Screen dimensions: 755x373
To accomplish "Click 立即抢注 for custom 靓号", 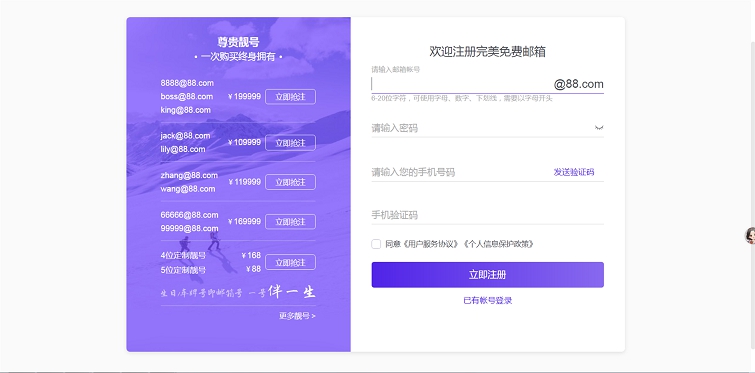I will coord(290,262).
